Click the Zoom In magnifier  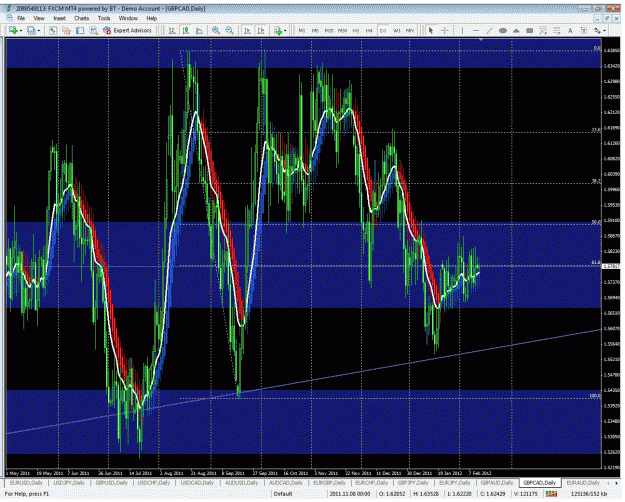(x=216, y=30)
